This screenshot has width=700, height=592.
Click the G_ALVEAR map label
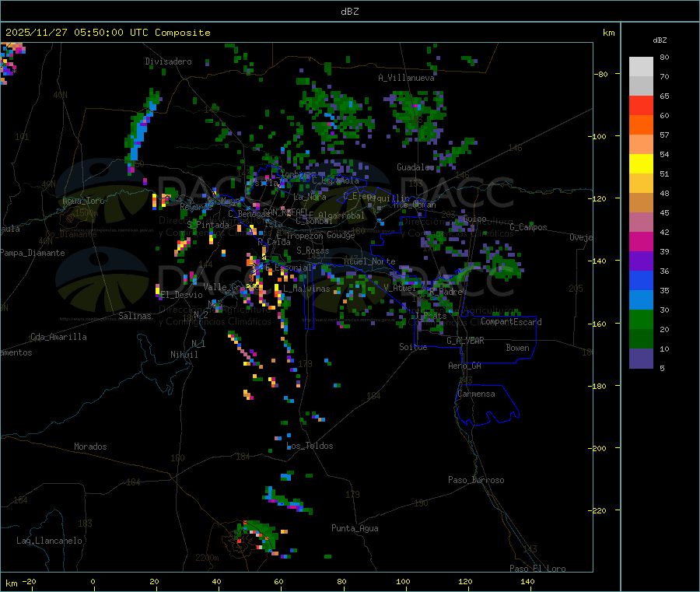[465, 341]
